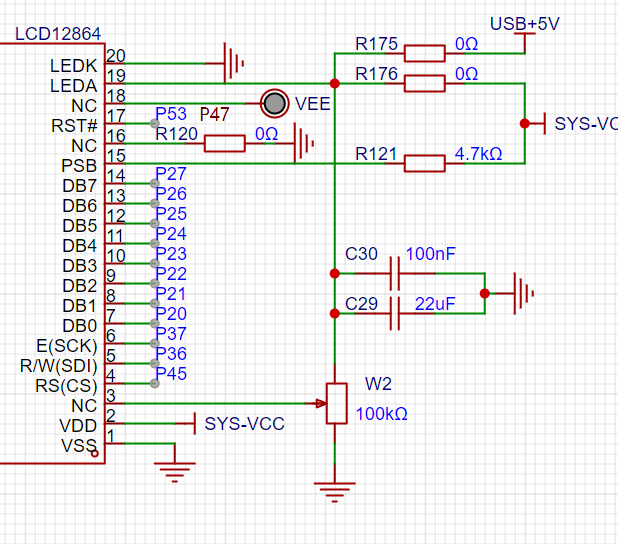
Task: Click the P27 net label on DB7
Action: [x=171, y=174]
